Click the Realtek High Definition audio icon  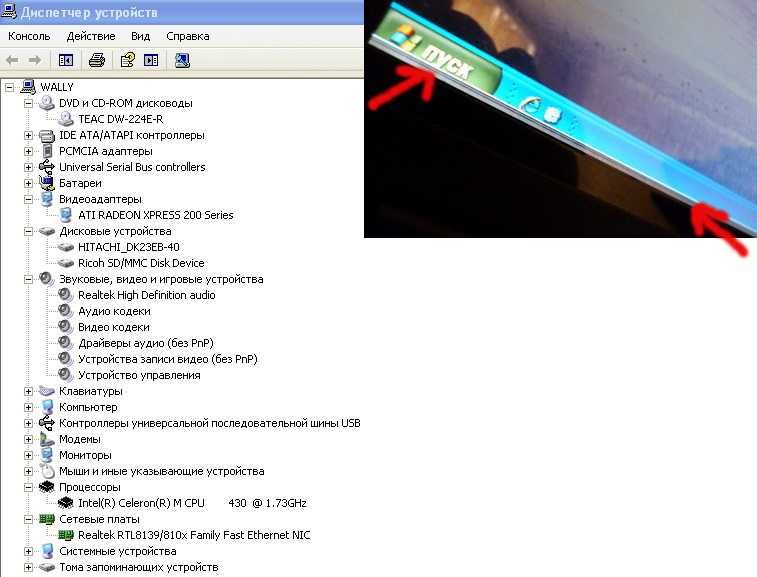66,295
